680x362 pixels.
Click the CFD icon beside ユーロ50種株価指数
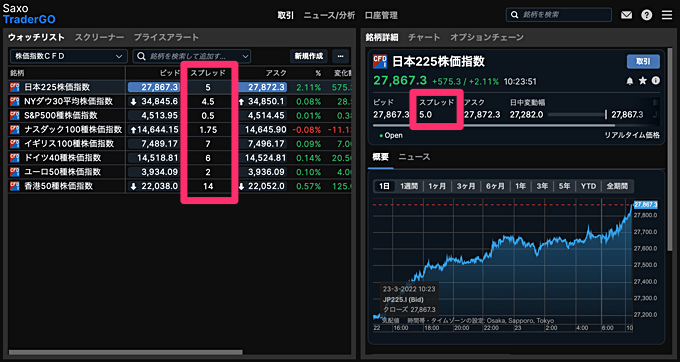[14, 172]
